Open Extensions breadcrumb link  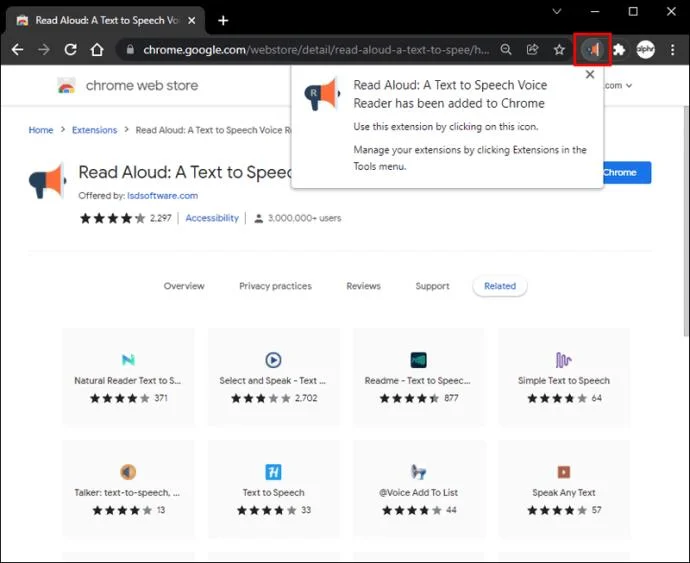(x=95, y=130)
